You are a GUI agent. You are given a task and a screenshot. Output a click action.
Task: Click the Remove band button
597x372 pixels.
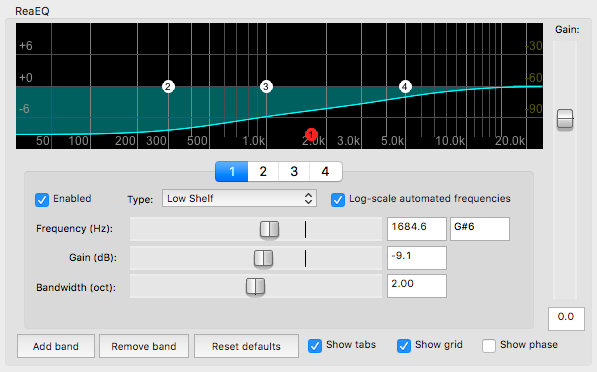click(x=144, y=346)
